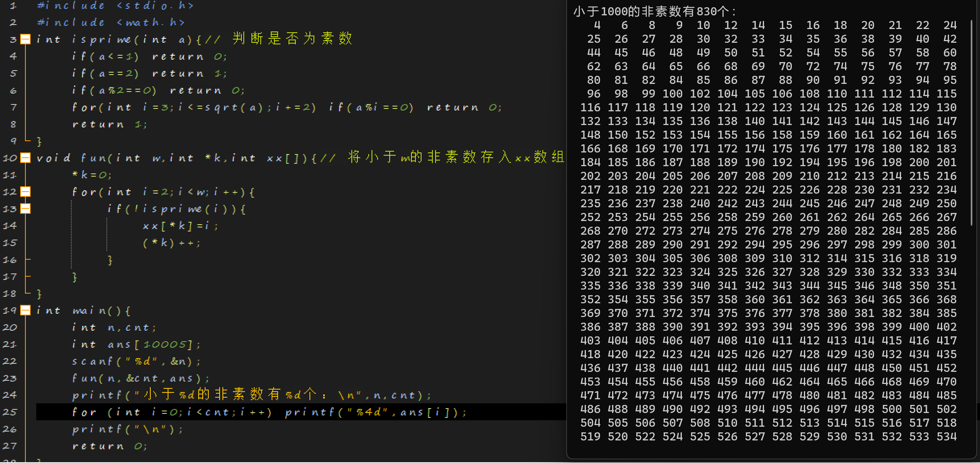Image resolution: width=980 pixels, height=463 pixels.
Task: Click line number 7 in the gutter
Action: (x=13, y=107)
